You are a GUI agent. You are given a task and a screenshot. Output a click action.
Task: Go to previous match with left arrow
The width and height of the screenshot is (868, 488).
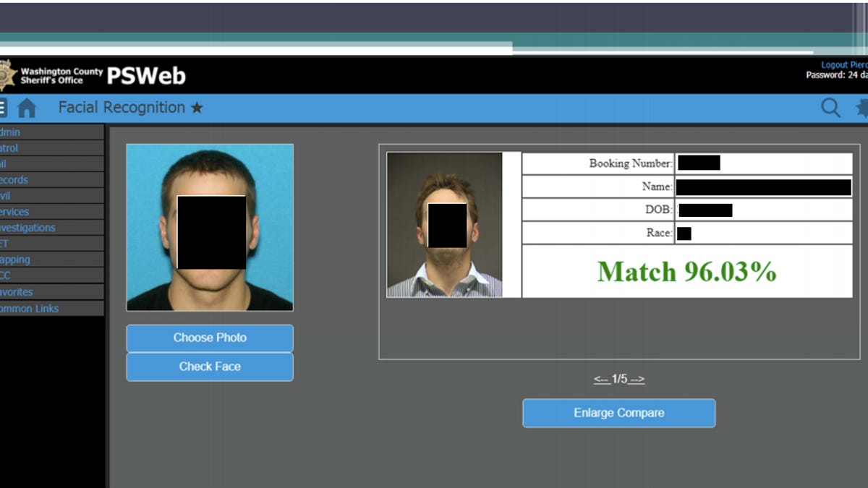click(602, 379)
